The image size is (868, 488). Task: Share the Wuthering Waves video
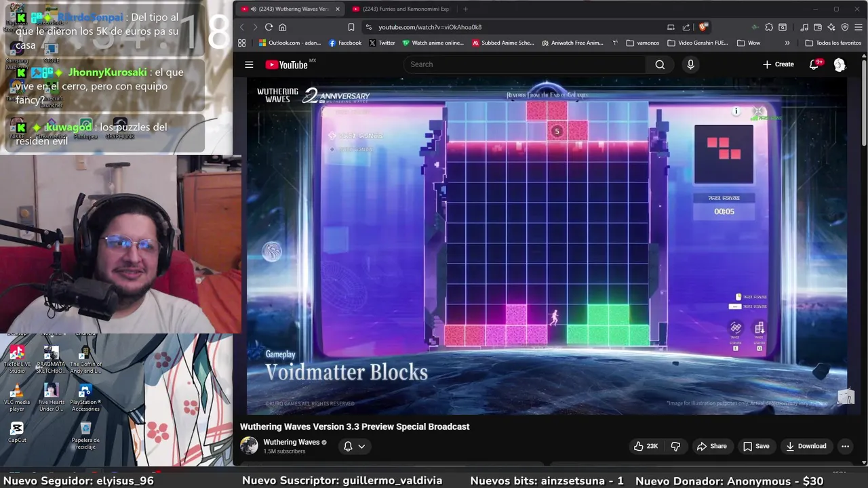click(x=711, y=446)
